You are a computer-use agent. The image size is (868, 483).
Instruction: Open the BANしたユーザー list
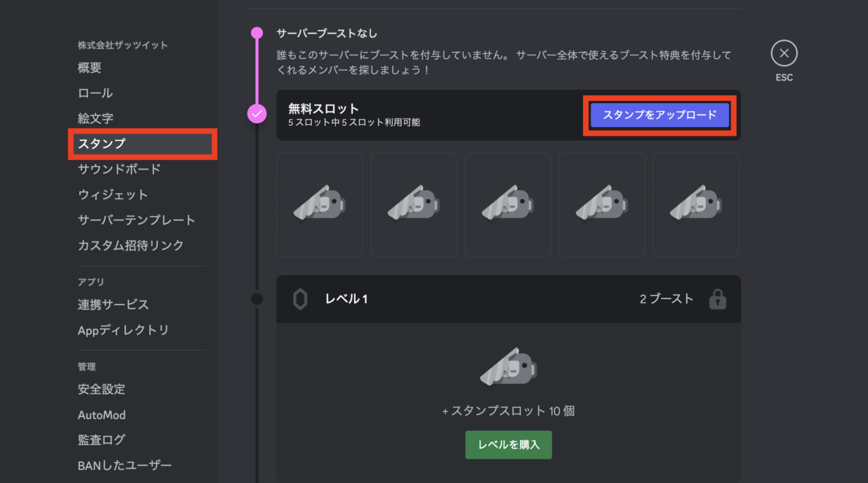pyautogui.click(x=124, y=464)
